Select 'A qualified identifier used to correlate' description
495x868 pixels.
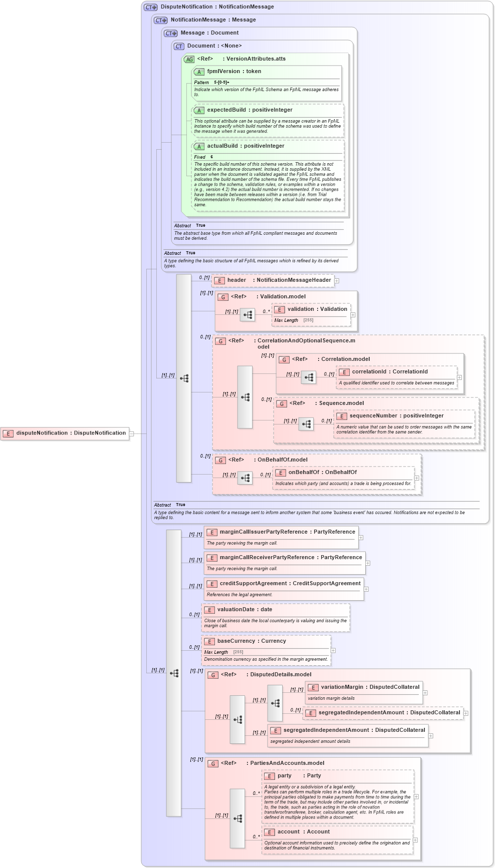click(396, 383)
